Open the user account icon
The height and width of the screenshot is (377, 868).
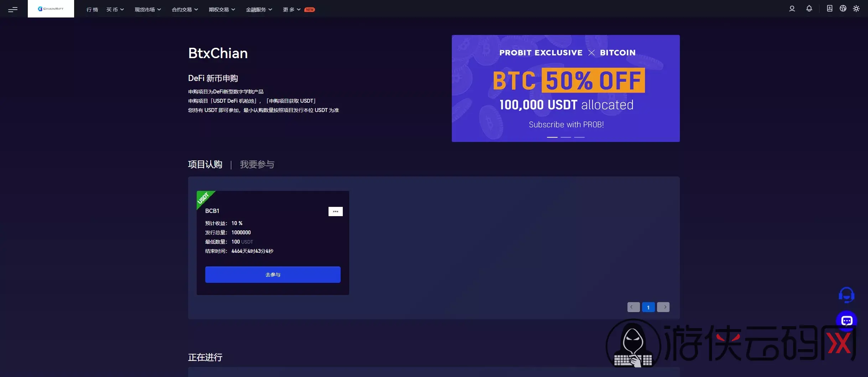792,9
